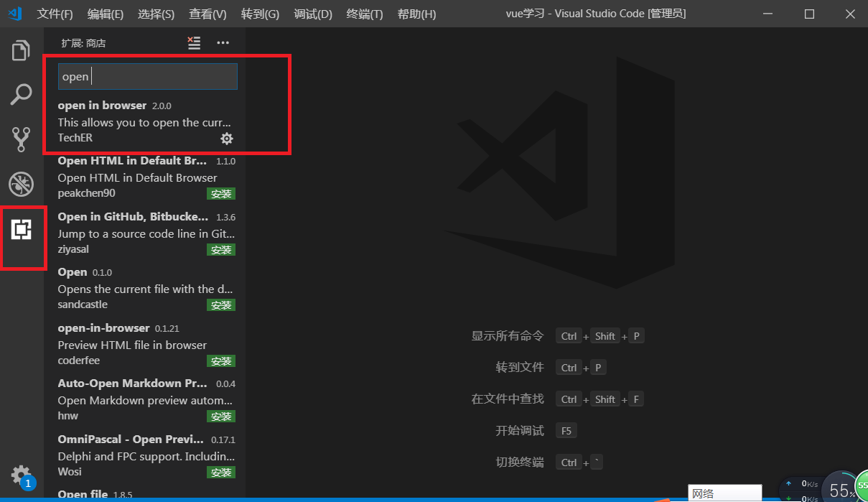Open the Search view
Viewport: 868px width, 502px height.
point(20,93)
